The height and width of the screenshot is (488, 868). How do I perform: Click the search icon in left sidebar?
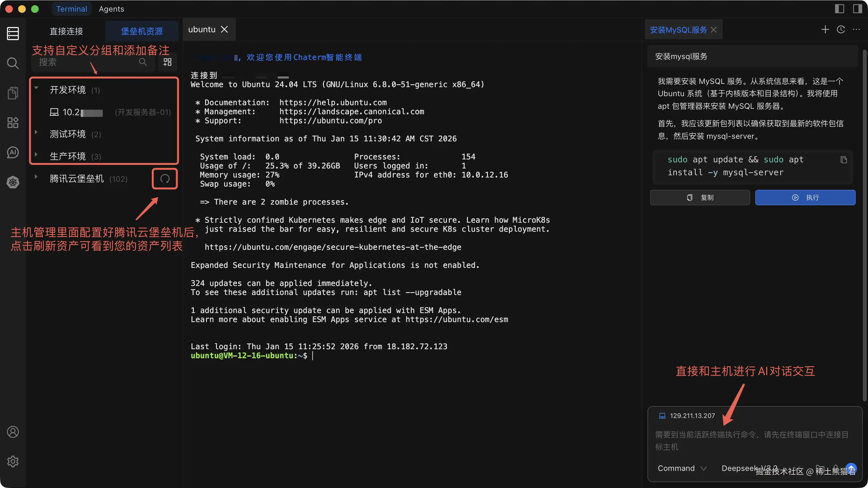(x=13, y=63)
